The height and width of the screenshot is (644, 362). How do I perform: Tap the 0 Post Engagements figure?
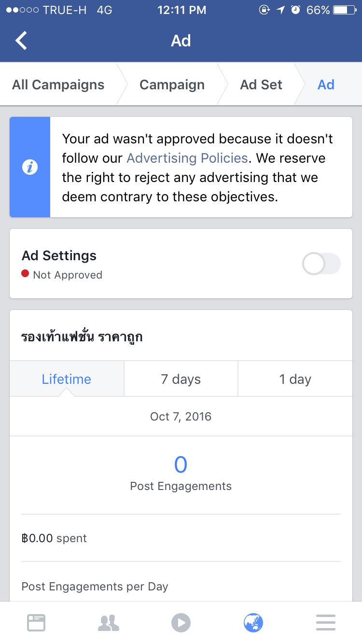pos(181,465)
